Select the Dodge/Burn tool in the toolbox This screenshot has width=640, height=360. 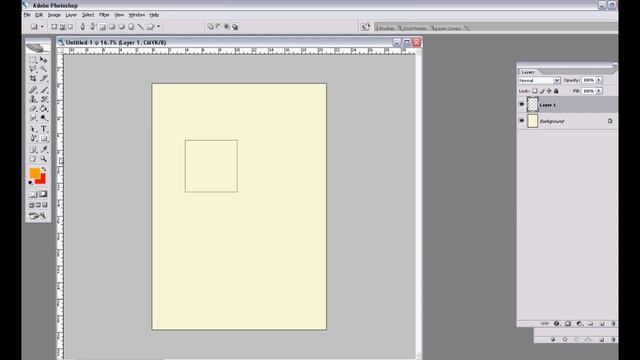point(44,118)
